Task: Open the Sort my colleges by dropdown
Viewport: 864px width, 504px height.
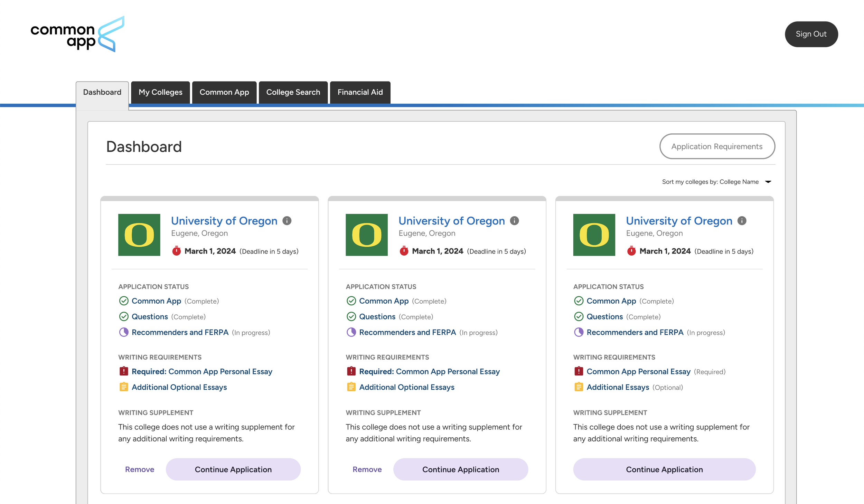Action: (x=717, y=182)
